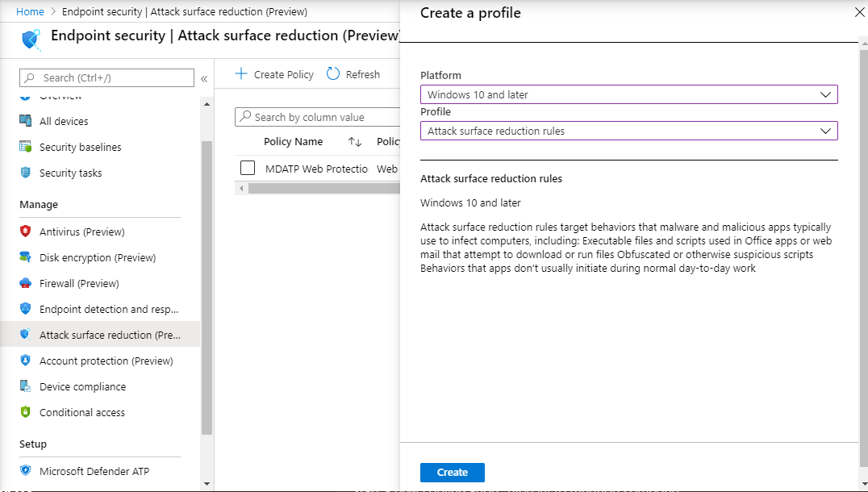Screen dimensions: 868x492
Task: Refresh the policy list
Action: pyautogui.click(x=353, y=74)
